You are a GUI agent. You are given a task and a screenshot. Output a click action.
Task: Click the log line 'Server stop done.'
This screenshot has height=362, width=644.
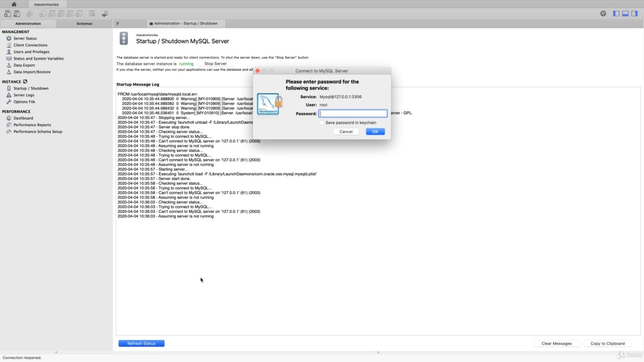[x=154, y=127]
